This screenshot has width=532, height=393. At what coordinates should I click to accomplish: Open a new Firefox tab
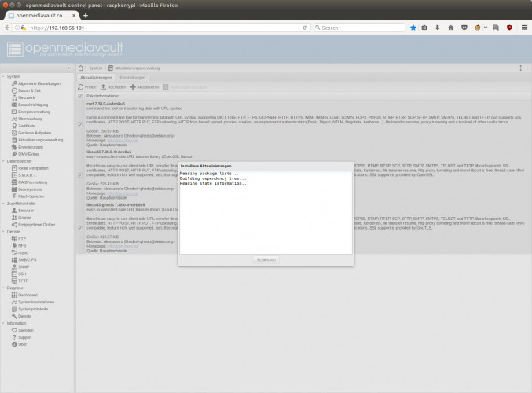click(x=86, y=15)
